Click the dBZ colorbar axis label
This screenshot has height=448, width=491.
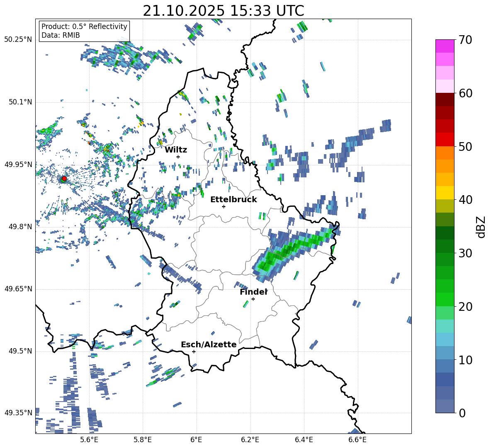pos(481,227)
